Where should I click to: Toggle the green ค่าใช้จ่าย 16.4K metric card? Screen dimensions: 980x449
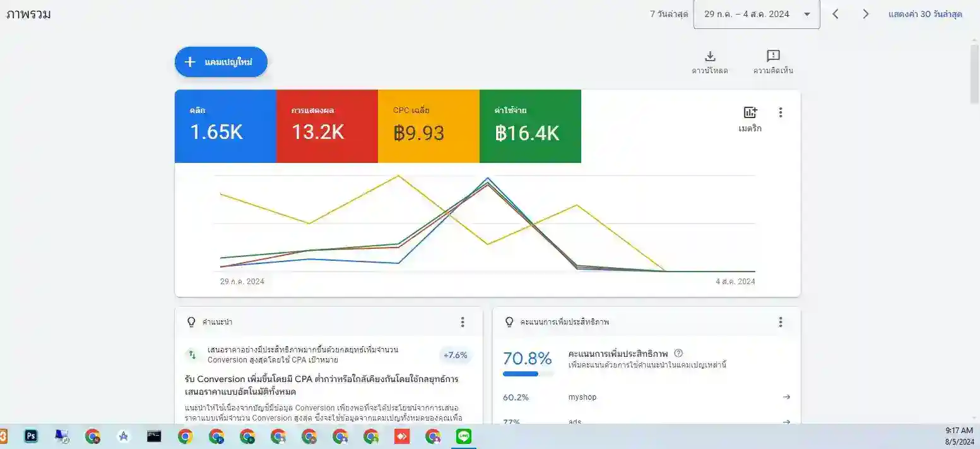click(530, 126)
